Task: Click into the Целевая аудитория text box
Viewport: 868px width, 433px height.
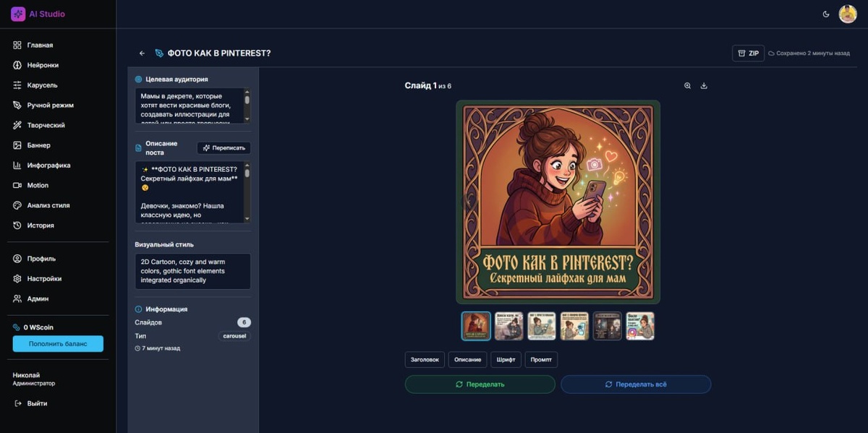Action: 188,106
